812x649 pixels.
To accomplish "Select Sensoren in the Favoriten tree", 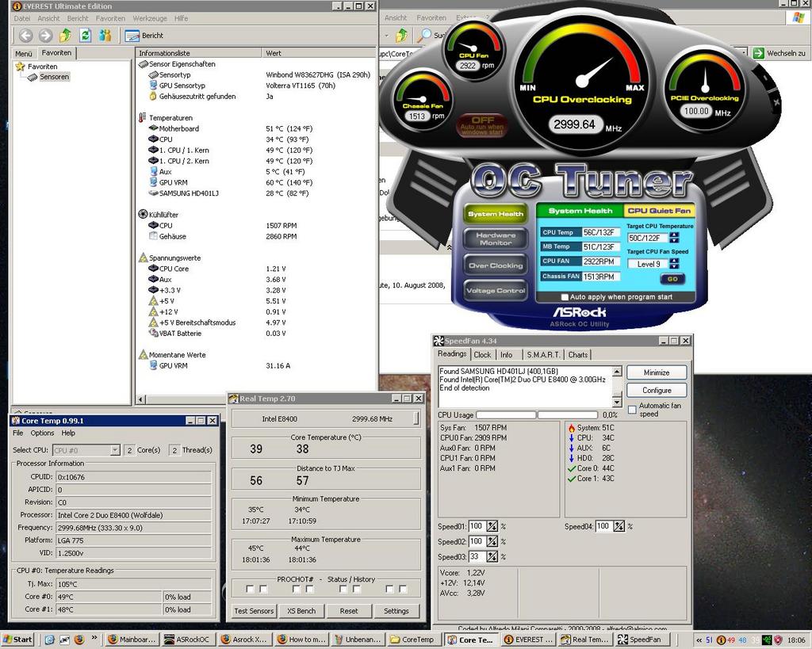I will point(54,77).
